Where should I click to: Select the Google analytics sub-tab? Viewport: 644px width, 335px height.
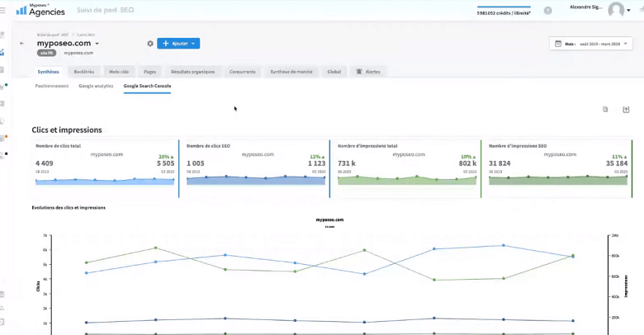(x=96, y=86)
